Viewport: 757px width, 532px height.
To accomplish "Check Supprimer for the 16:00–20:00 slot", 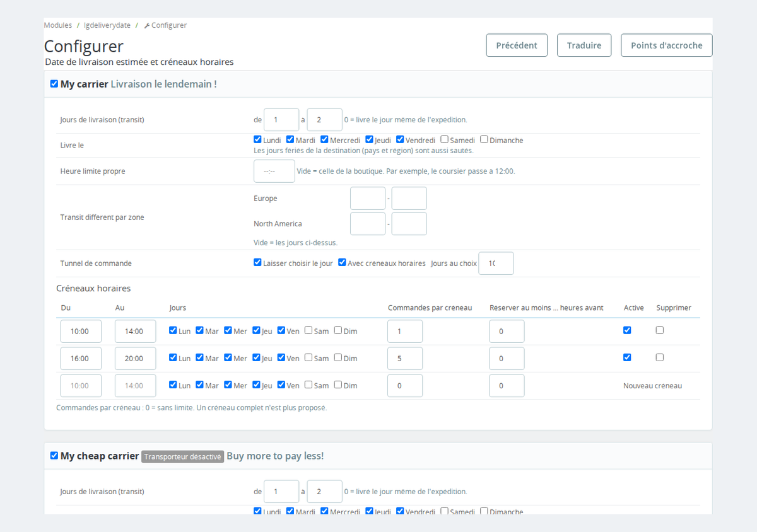I will tap(660, 357).
